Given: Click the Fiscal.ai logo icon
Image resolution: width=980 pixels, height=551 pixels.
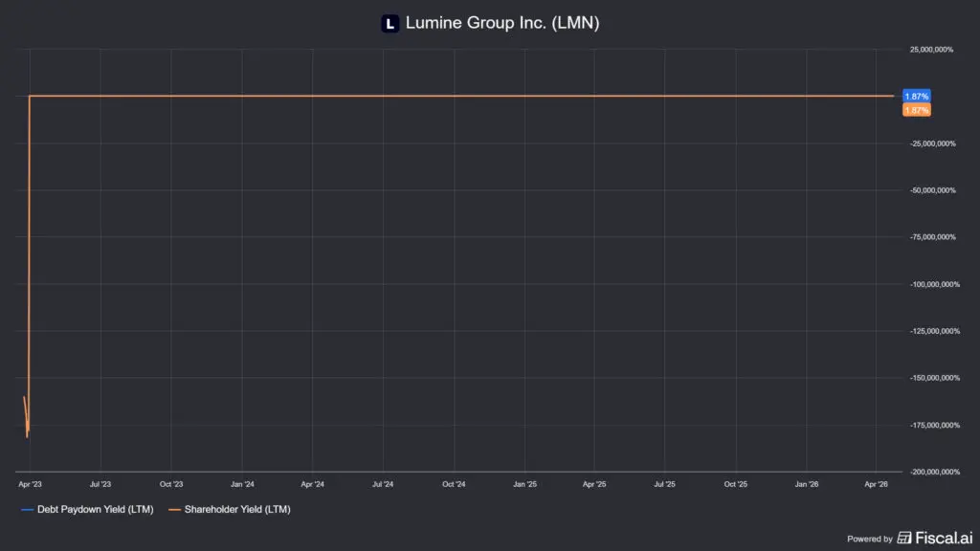Looking at the screenshot, I should [904, 538].
